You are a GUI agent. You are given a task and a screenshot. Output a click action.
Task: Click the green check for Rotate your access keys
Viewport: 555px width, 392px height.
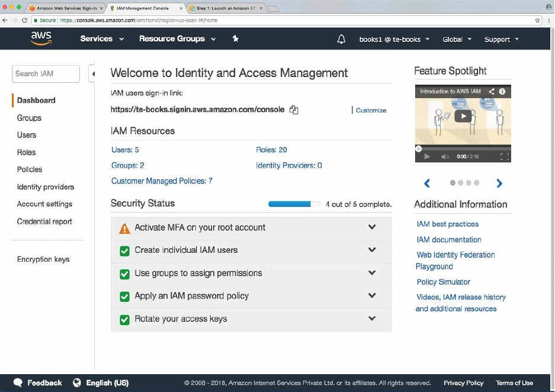(124, 320)
